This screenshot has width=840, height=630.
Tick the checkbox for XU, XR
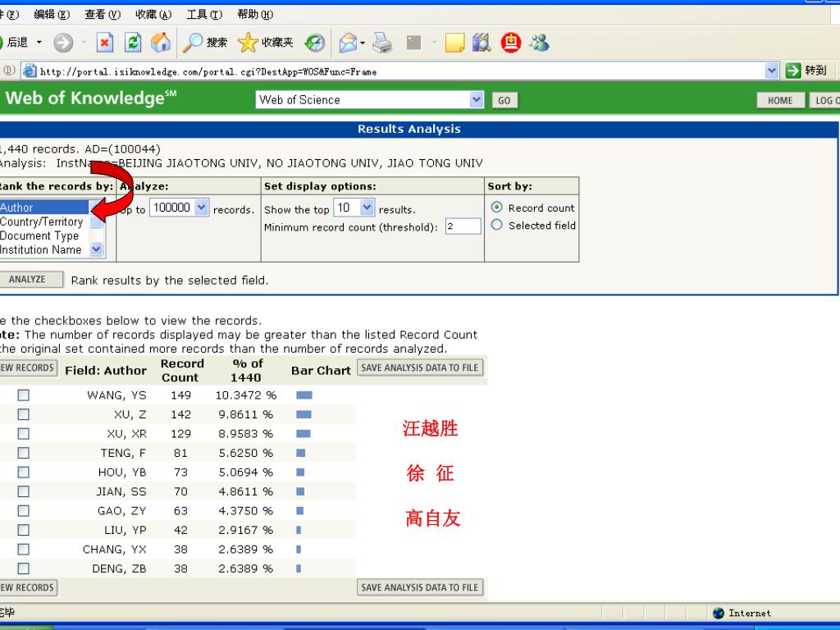pyautogui.click(x=24, y=434)
